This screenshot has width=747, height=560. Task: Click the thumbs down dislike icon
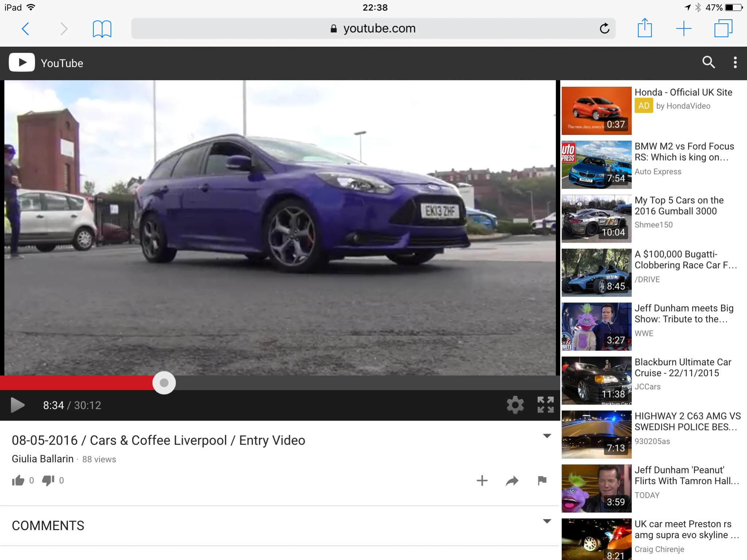point(48,480)
